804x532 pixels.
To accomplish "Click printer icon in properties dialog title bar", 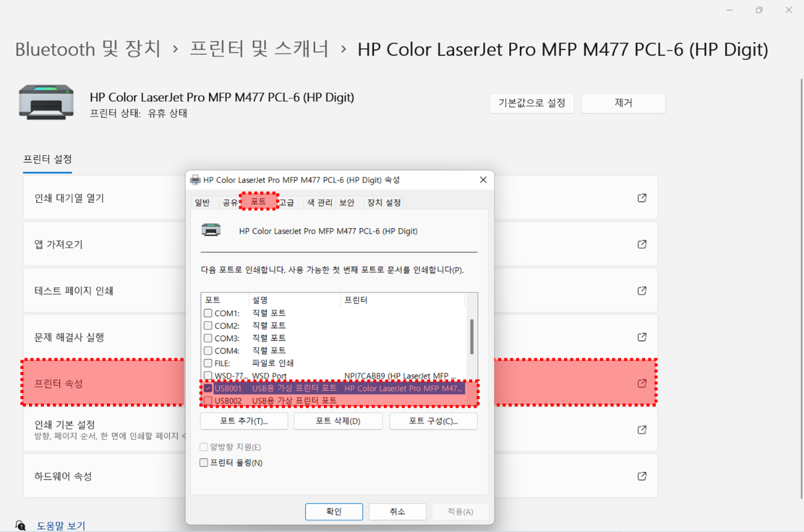I will (x=195, y=180).
